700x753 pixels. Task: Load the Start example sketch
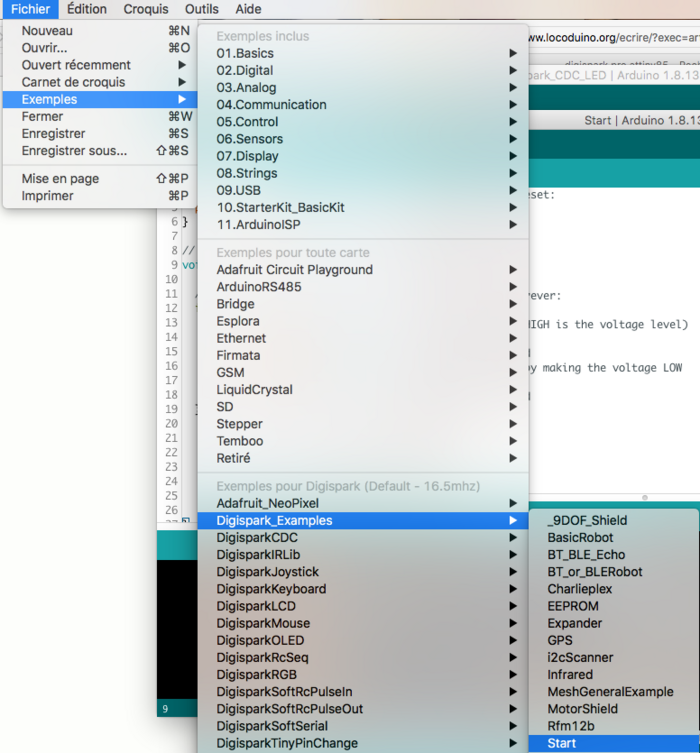(x=614, y=743)
